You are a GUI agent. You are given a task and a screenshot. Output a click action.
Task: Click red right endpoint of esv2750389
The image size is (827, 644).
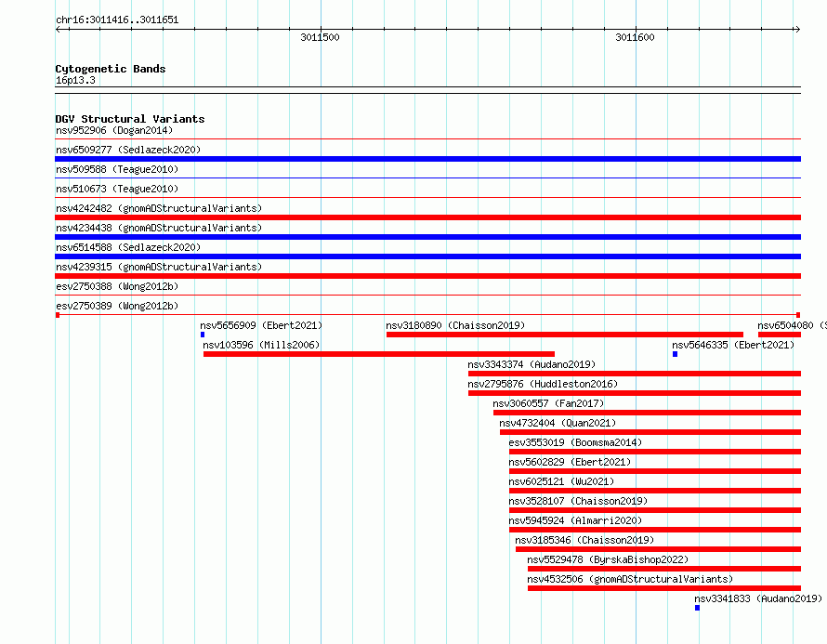click(798, 315)
